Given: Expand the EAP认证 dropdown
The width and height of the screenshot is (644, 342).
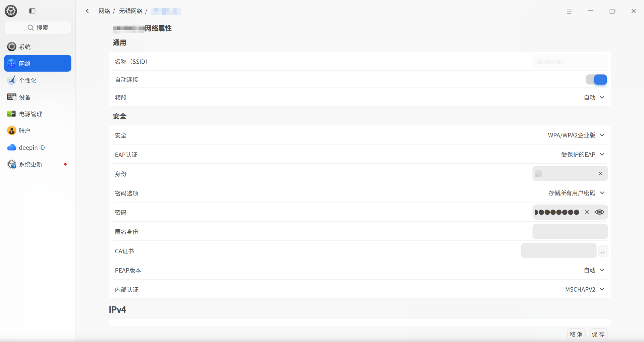Looking at the screenshot, I should (583, 154).
